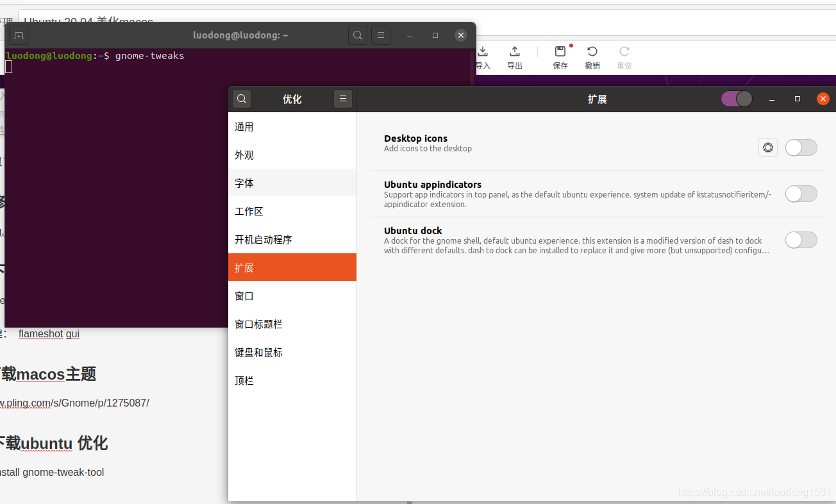This screenshot has width=836, height=504.
Task: Click the terminal prompt 'luodong@luodong'
Action: coord(49,56)
